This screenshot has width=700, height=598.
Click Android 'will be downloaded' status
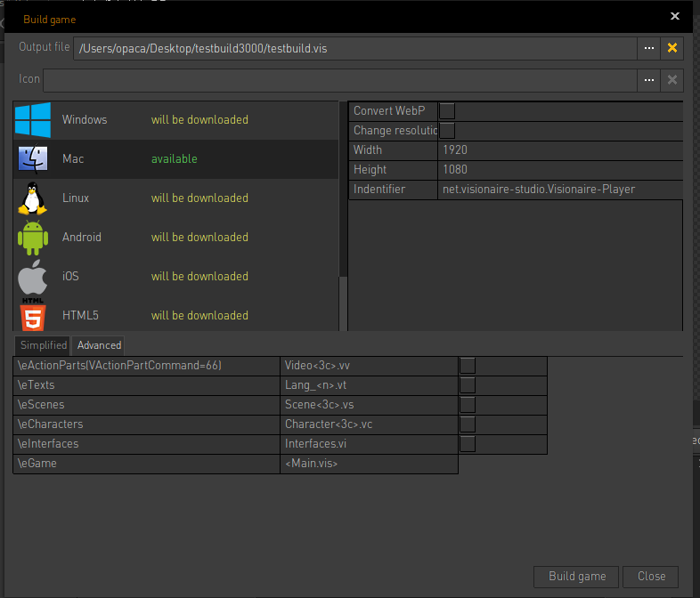tap(199, 238)
